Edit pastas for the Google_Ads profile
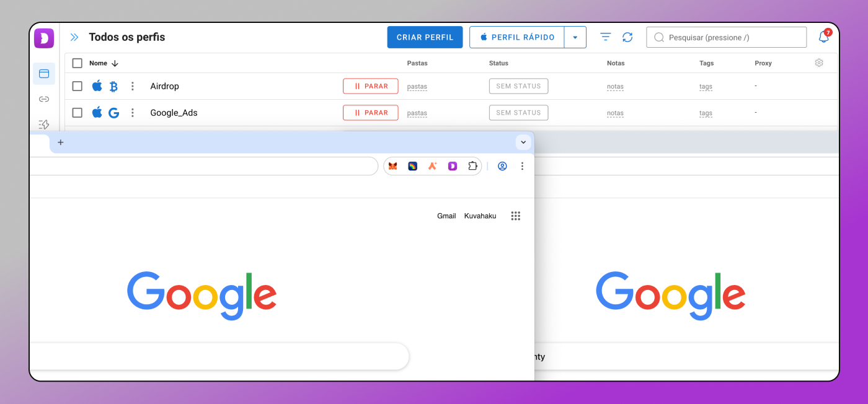The image size is (868, 404). tap(417, 113)
